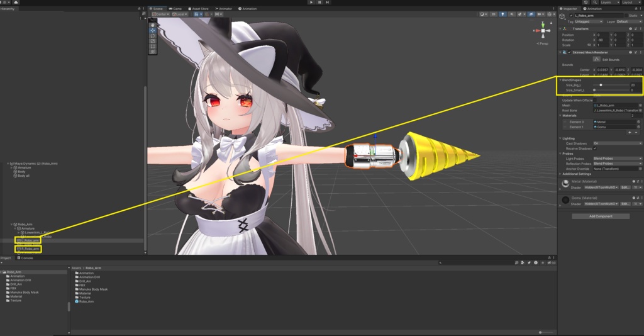The height and width of the screenshot is (336, 644).
Task: Click the Edit Bounds button
Action: click(x=596, y=59)
